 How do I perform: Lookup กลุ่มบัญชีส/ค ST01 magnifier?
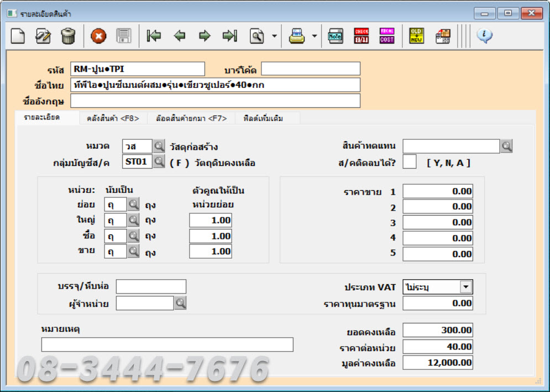coord(159,161)
